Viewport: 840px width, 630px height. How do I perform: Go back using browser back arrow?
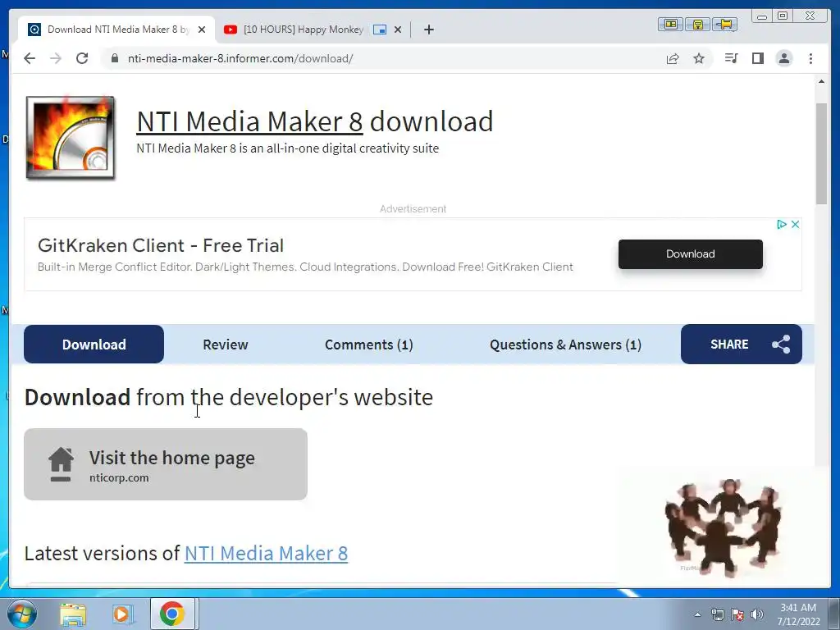(30, 58)
